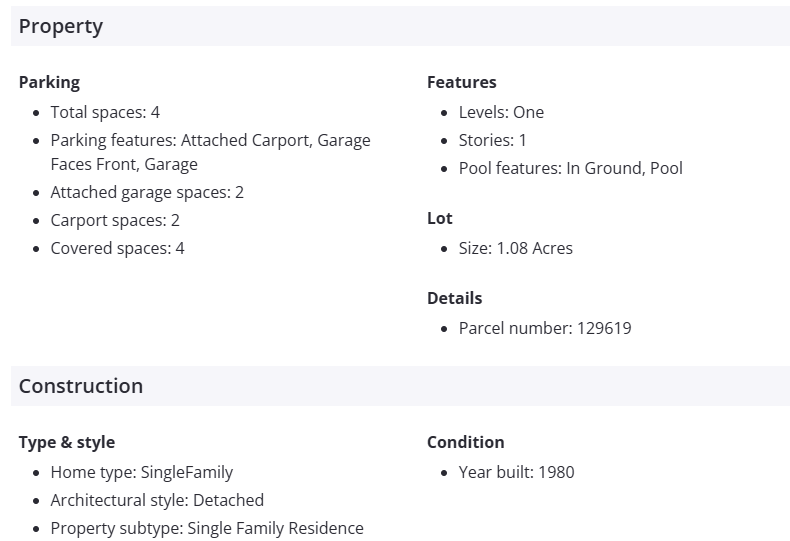This screenshot has height=541, width=790.
Task: Select the Home type: SingleFamily item
Action: click(x=141, y=472)
